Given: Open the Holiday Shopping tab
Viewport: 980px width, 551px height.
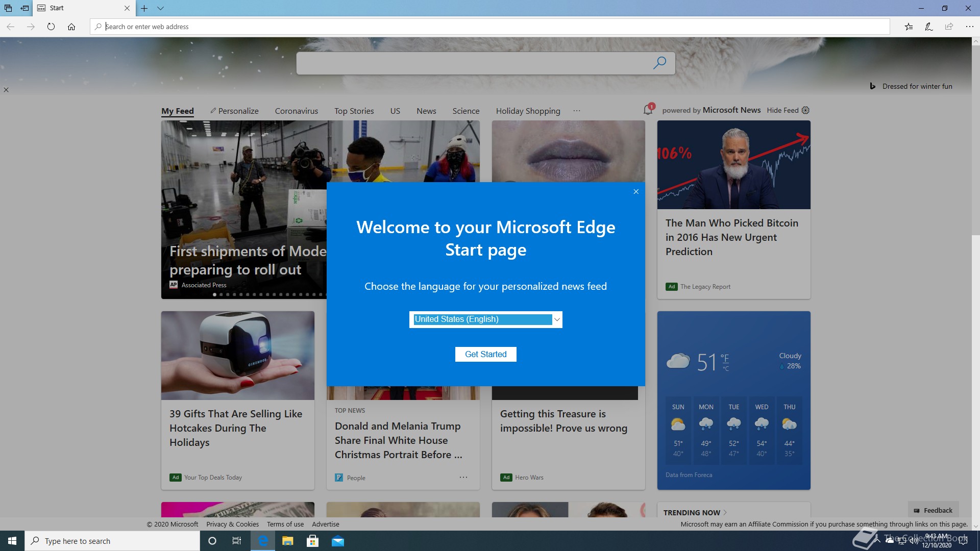Looking at the screenshot, I should point(528,111).
